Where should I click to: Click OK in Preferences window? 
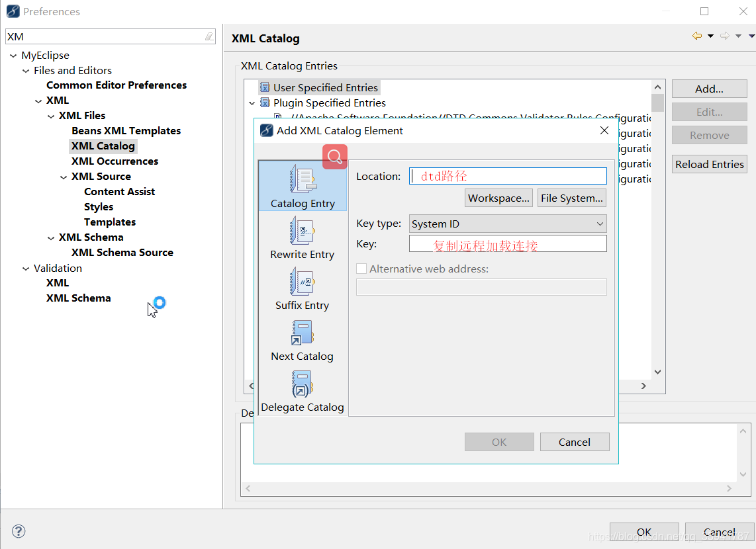coord(644,532)
